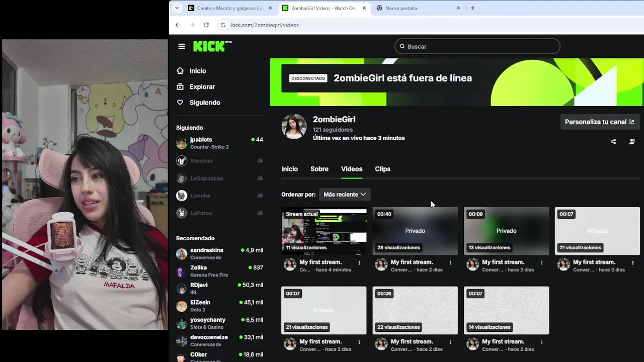Click LaParce channel avatar
The image size is (644, 362).
[182, 213]
